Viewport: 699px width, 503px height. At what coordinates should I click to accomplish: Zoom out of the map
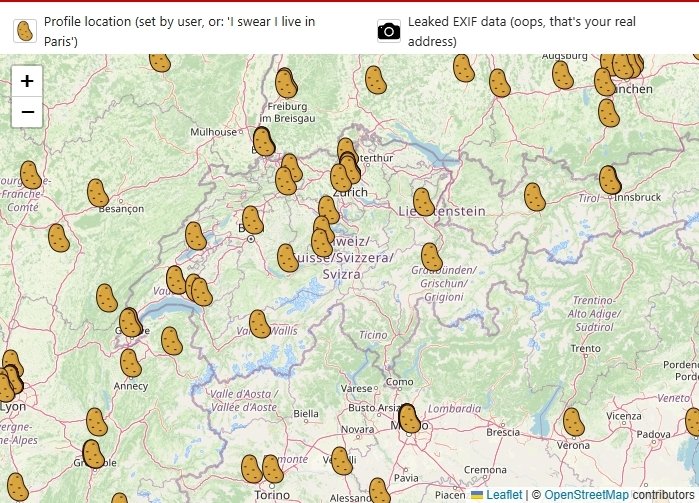(x=27, y=112)
